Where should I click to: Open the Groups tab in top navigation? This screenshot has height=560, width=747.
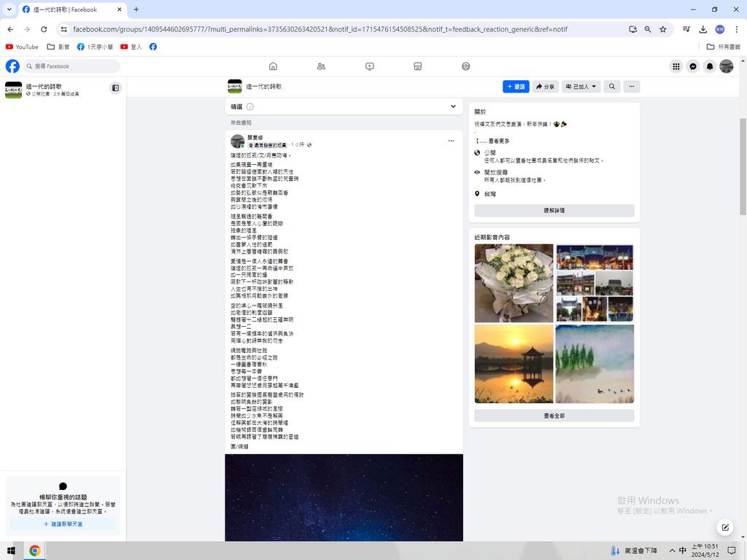(x=466, y=66)
